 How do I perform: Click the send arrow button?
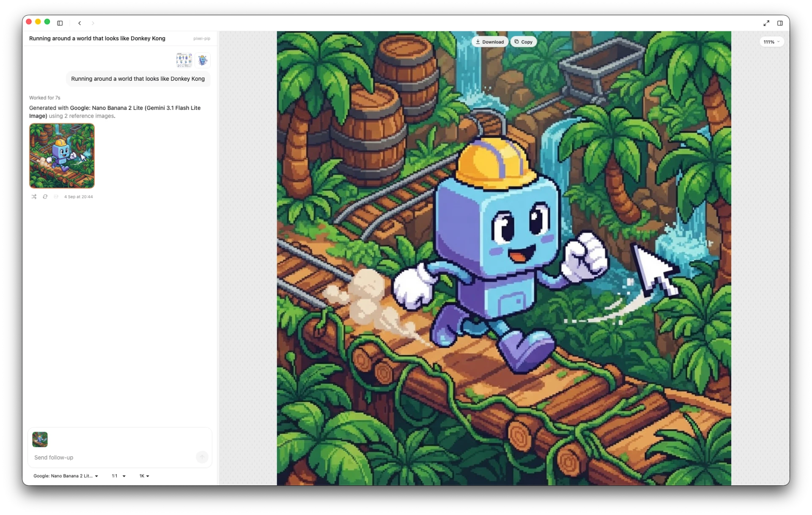[x=202, y=457]
